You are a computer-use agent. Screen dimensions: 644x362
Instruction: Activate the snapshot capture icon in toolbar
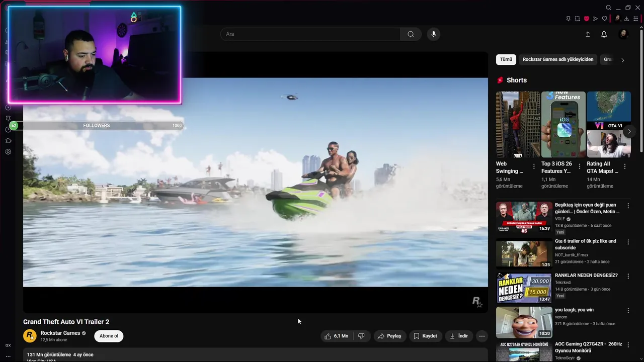(x=577, y=19)
